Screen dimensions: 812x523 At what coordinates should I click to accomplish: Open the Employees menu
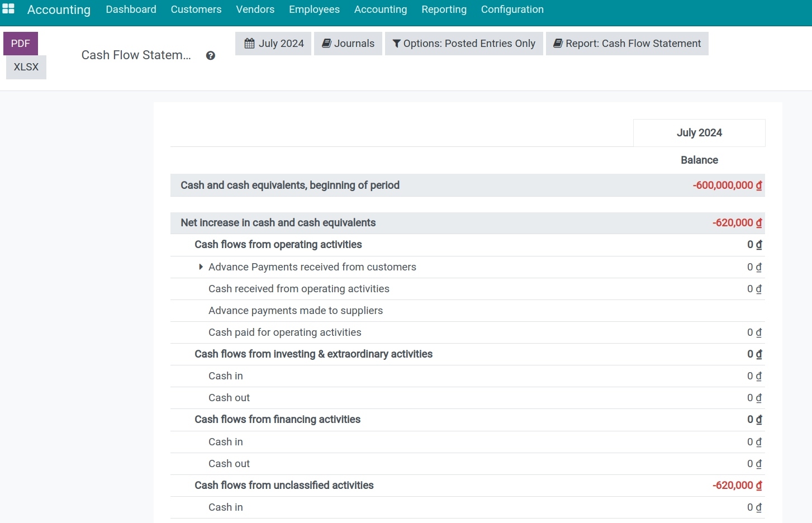[314, 9]
